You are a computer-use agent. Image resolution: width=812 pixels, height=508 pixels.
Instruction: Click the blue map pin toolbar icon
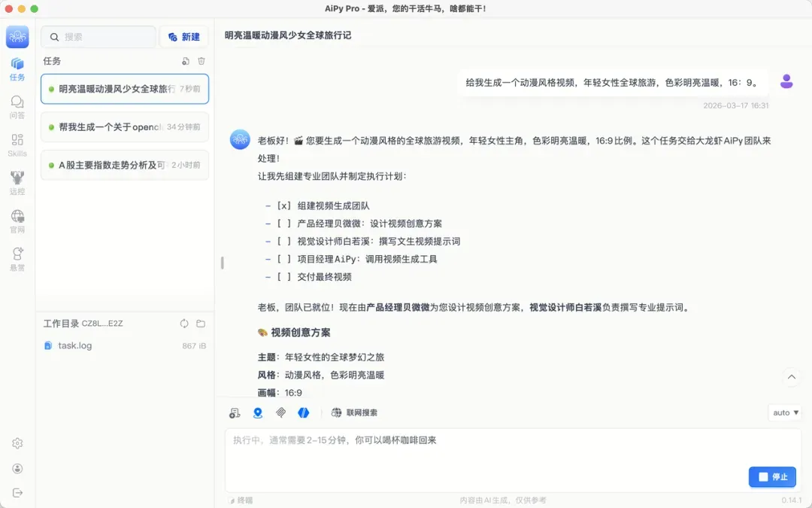pos(258,412)
